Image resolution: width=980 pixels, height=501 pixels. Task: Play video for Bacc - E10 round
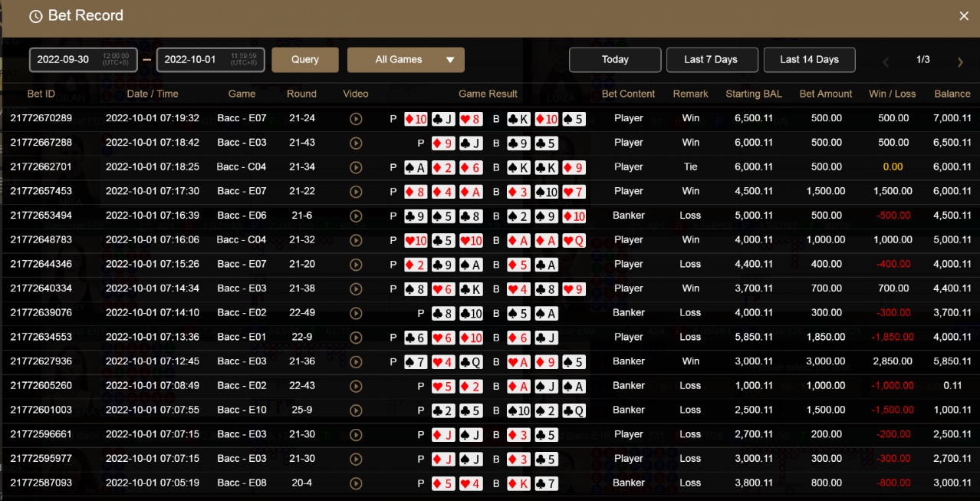pos(355,410)
